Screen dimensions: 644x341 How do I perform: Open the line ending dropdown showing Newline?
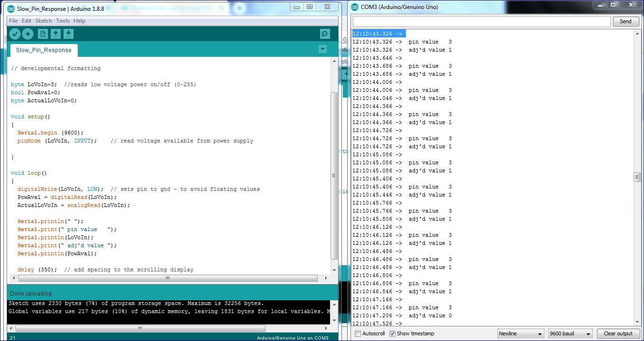coord(521,333)
